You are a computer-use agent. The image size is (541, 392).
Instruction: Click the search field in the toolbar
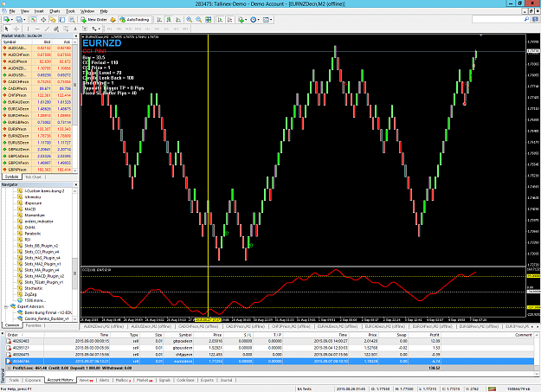pos(498,20)
